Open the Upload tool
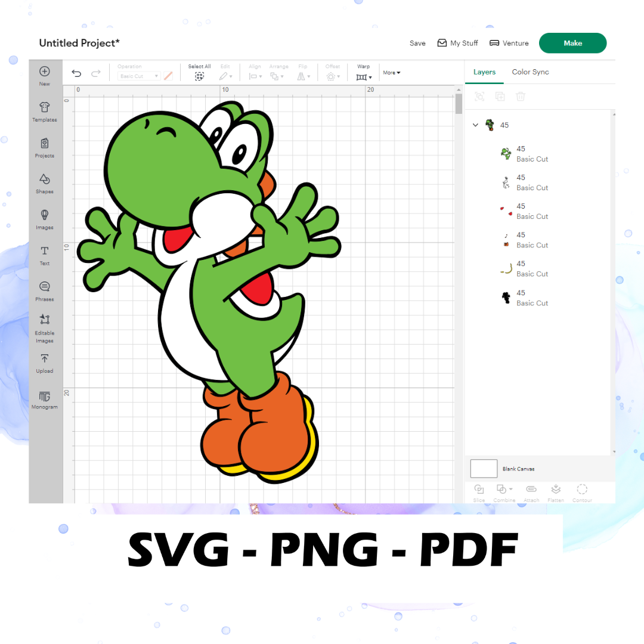 tap(44, 364)
